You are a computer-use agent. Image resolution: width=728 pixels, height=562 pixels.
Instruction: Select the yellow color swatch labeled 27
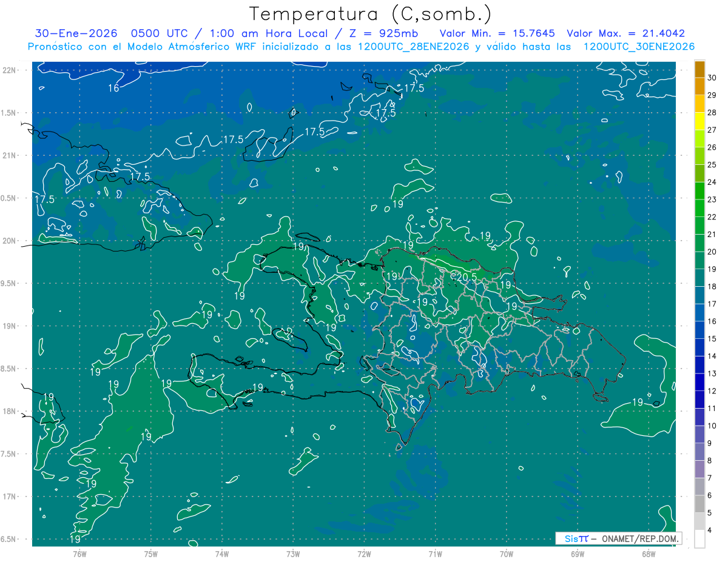click(x=699, y=122)
